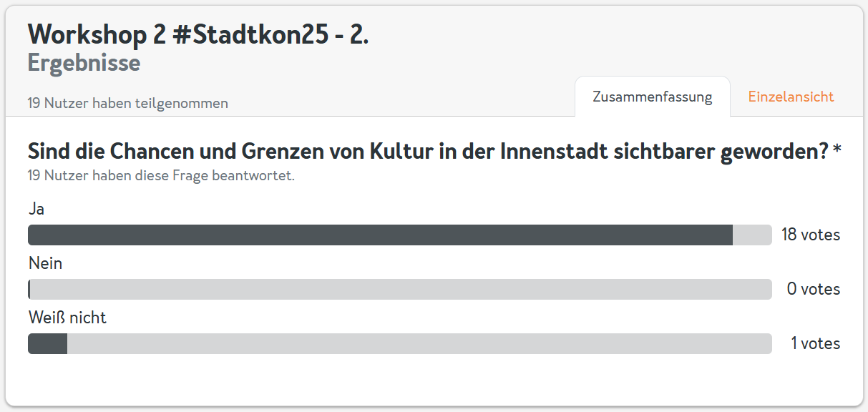Click the 0 votes count
Image resolution: width=868 pixels, height=412 pixels.
click(x=814, y=289)
